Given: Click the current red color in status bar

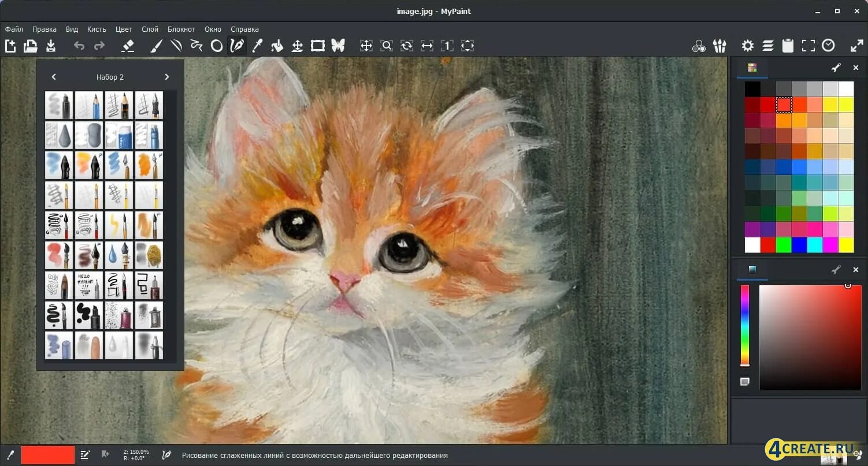Looking at the screenshot, I should pyautogui.click(x=48, y=455).
